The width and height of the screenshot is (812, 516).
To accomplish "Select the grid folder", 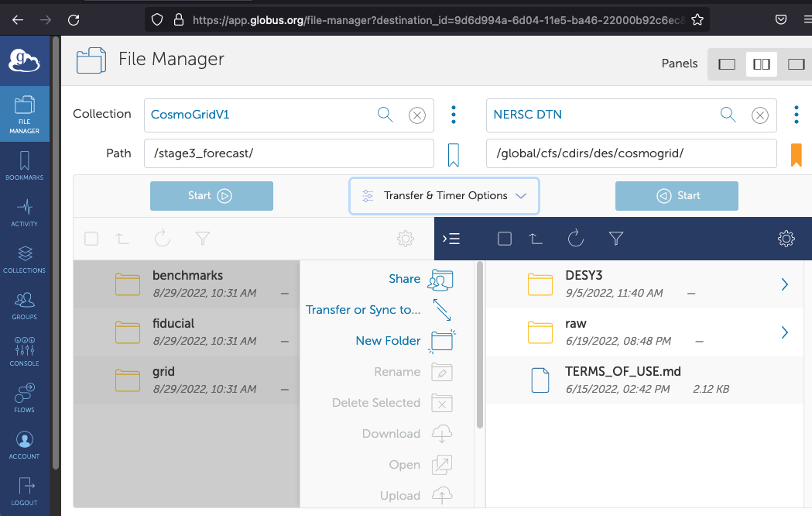I will click(187, 380).
